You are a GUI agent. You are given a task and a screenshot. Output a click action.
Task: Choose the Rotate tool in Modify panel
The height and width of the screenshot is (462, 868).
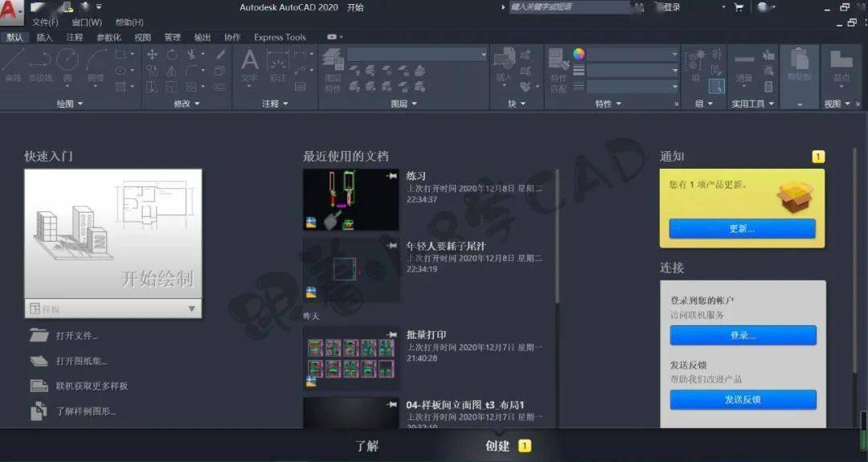tap(172, 54)
